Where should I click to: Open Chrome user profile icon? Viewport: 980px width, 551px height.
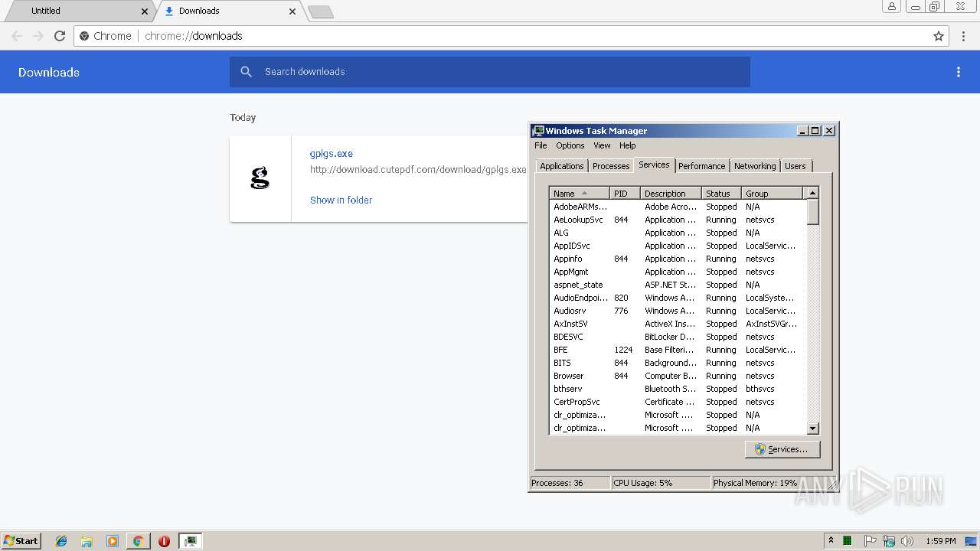(x=892, y=6)
